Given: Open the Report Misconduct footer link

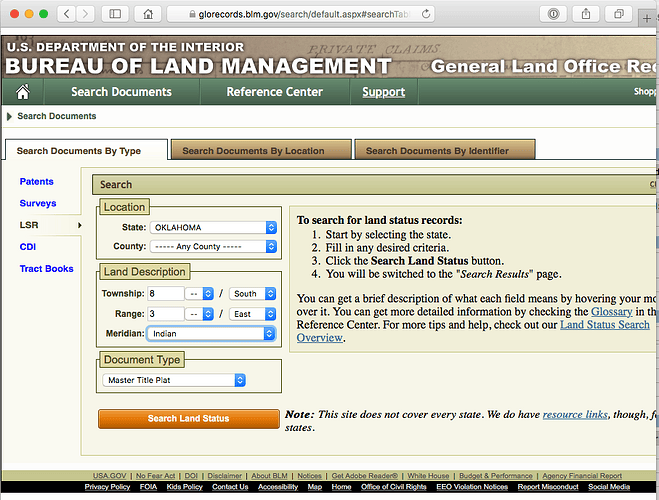Looking at the screenshot, I should pyautogui.click(x=548, y=487).
